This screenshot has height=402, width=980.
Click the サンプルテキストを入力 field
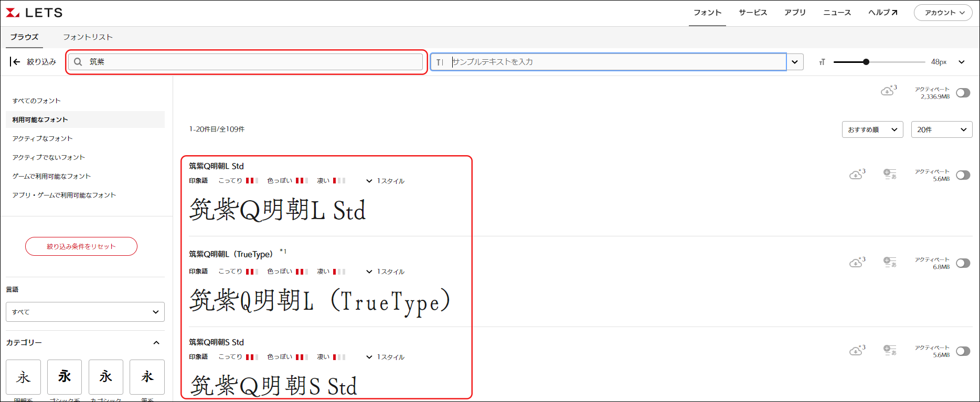[x=609, y=62]
